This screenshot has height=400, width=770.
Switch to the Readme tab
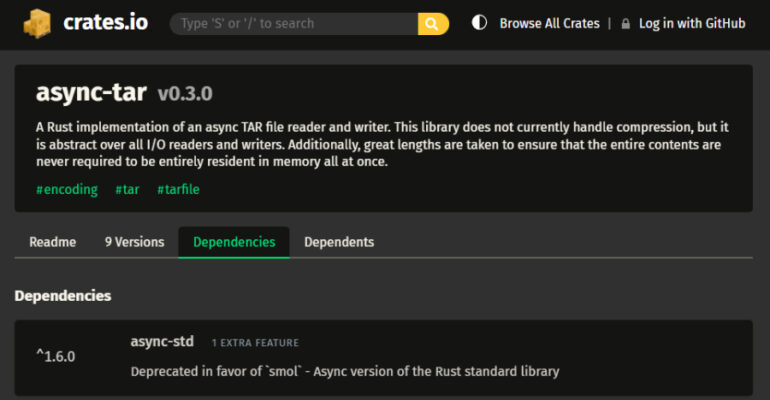(x=52, y=242)
